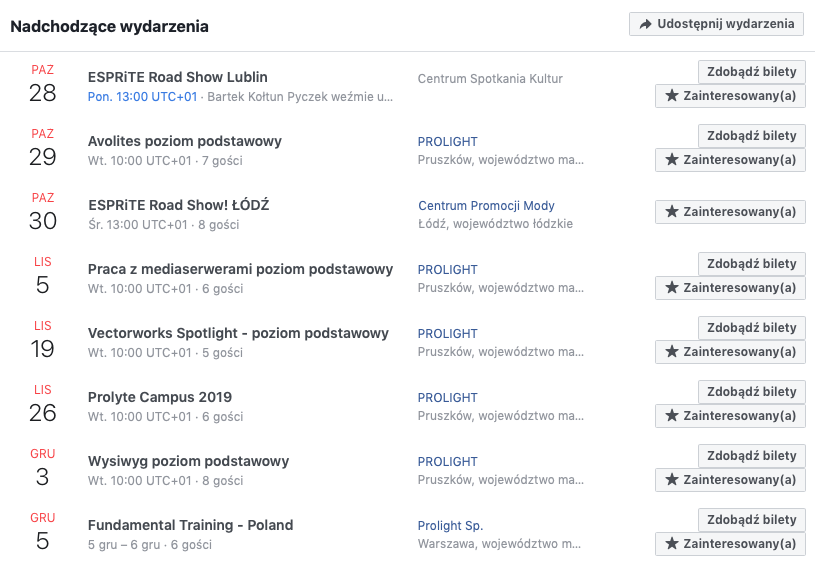Open the Prolyte Campus 2019 event
Screen dimensions: 815x564
point(160,397)
